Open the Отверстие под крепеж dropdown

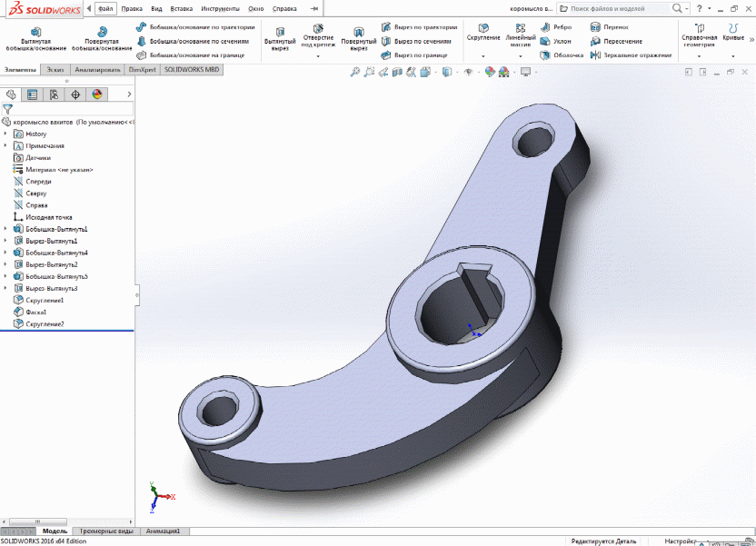pos(318,56)
